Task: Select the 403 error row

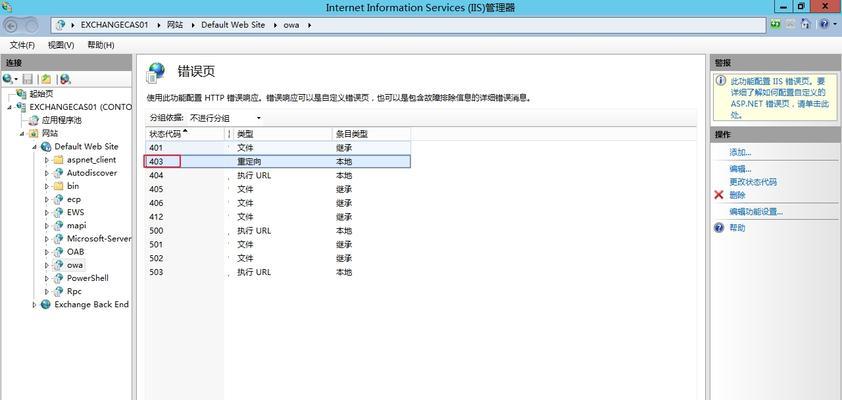Action: 278,161
